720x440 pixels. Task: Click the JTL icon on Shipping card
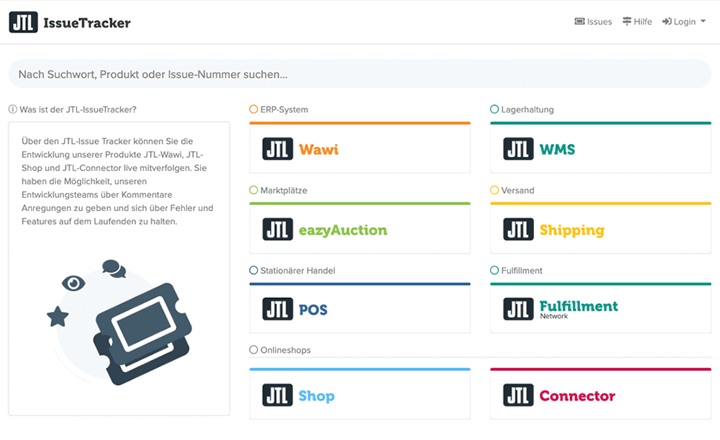[x=518, y=230]
